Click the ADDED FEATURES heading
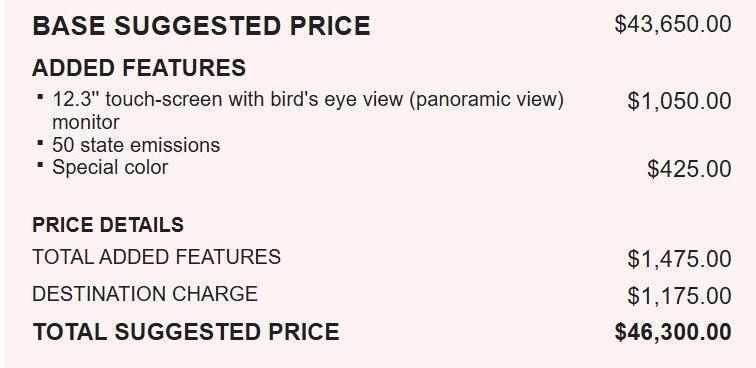This screenshot has height=368, width=756. coord(139,68)
